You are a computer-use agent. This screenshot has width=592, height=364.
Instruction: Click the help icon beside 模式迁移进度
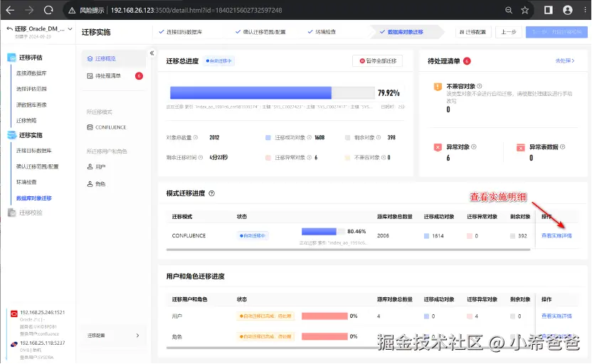[212, 193]
